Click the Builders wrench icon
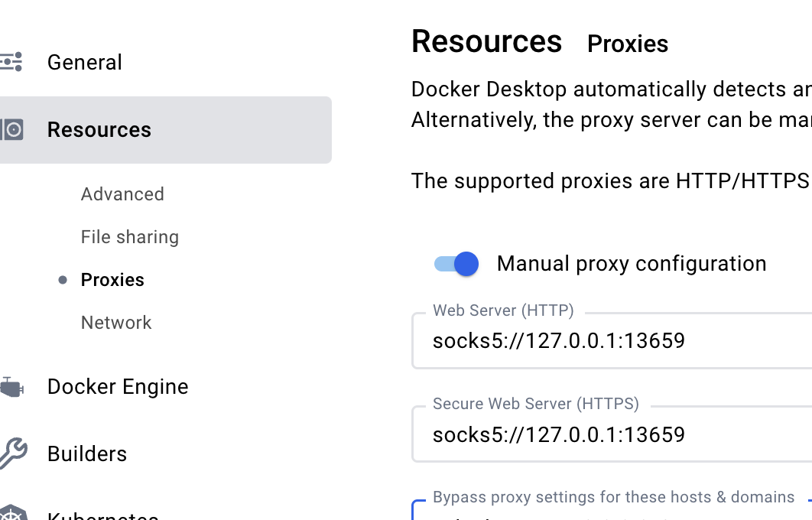The width and height of the screenshot is (812, 520). tap(12, 453)
